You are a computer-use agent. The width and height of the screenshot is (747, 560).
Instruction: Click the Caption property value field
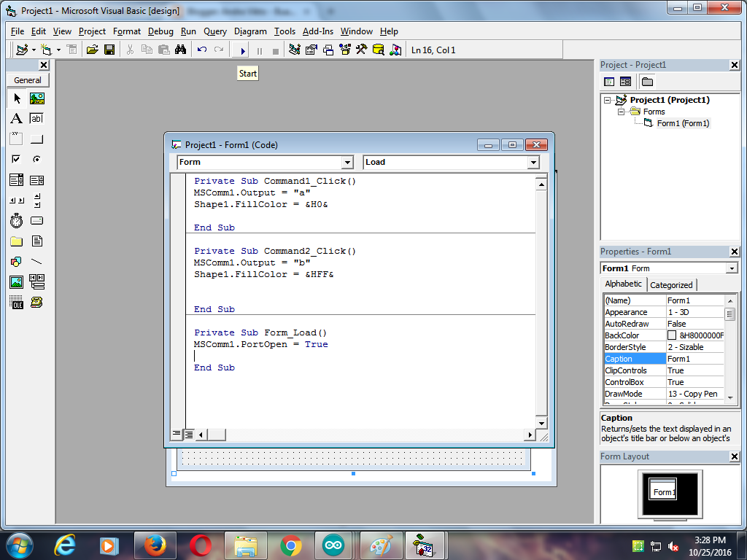[694, 359]
